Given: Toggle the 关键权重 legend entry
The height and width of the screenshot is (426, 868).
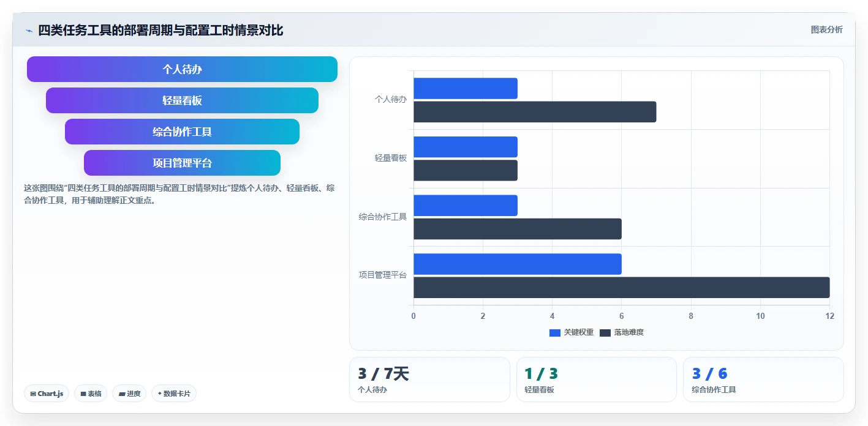Looking at the screenshot, I should (572, 332).
